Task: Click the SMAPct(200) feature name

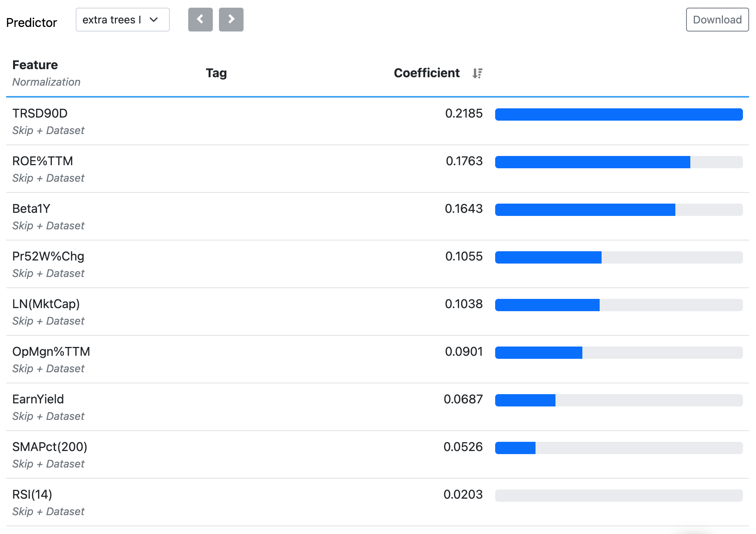Action: pyautogui.click(x=50, y=447)
